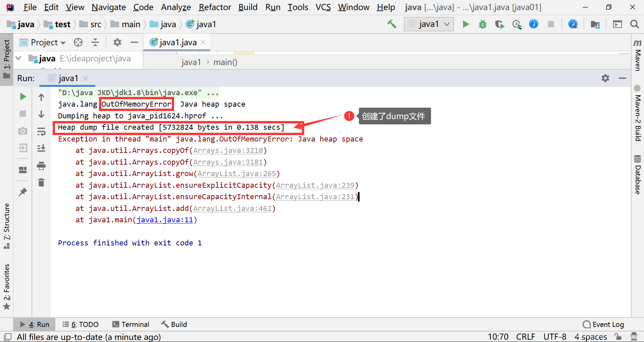Open the 2: Favorites side tab

pos(7,287)
